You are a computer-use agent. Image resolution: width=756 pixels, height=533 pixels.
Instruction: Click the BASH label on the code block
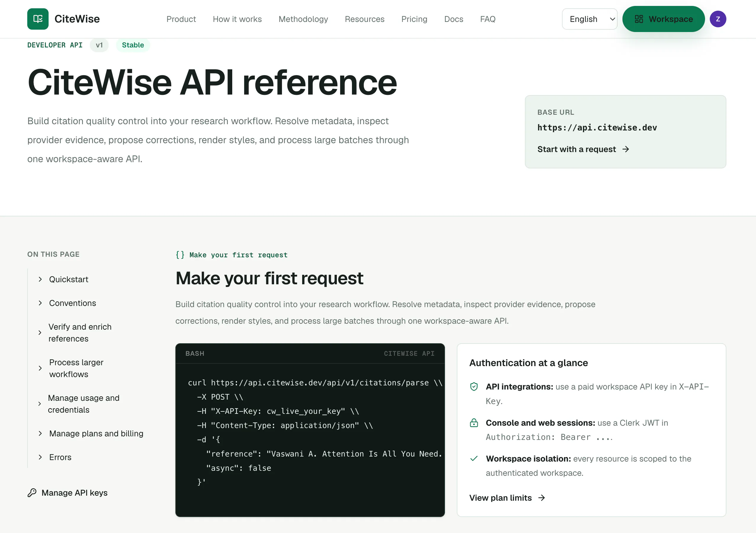195,354
